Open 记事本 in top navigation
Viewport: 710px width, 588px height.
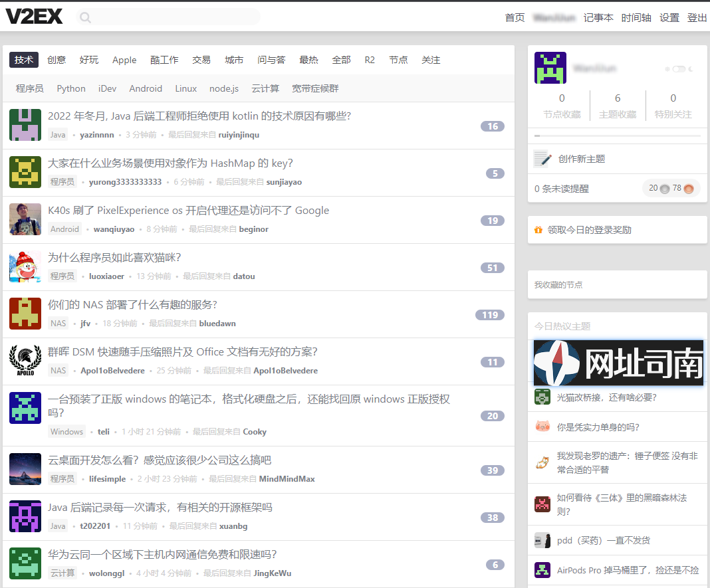tap(598, 18)
